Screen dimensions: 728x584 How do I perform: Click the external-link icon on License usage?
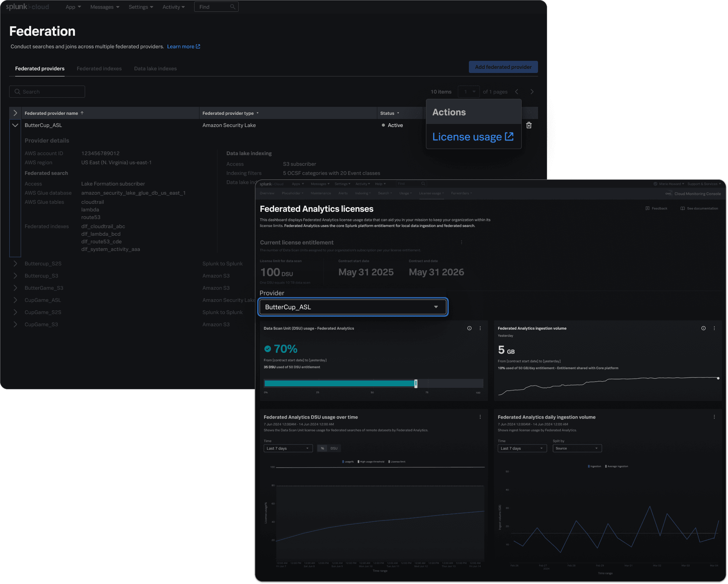509,136
